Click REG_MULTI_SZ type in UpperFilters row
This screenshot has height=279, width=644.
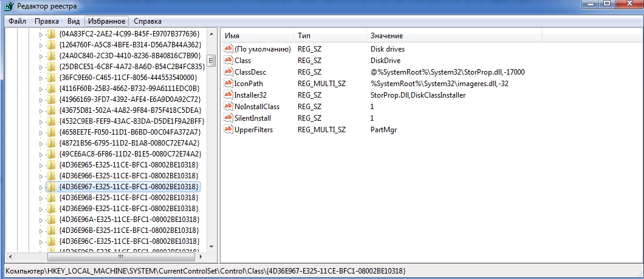tap(321, 129)
